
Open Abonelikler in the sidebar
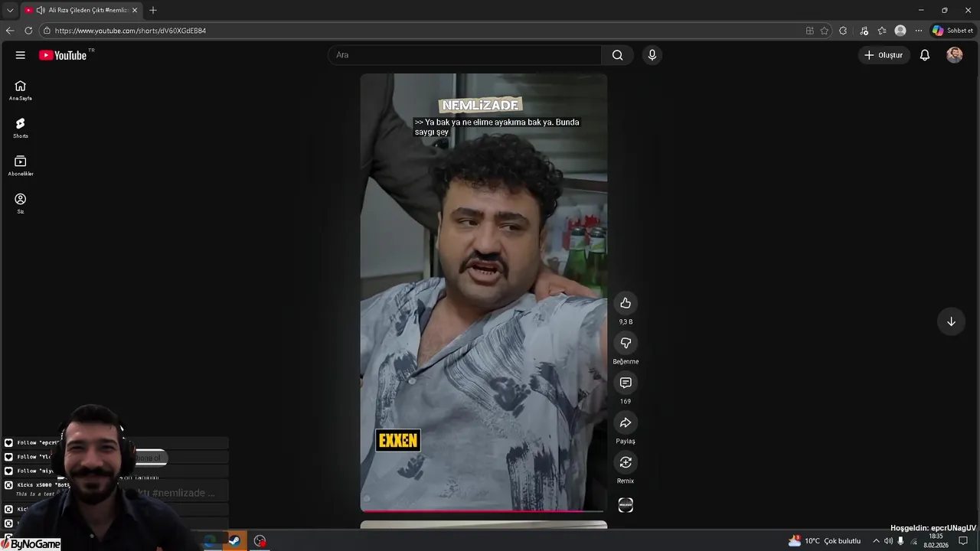point(21,165)
